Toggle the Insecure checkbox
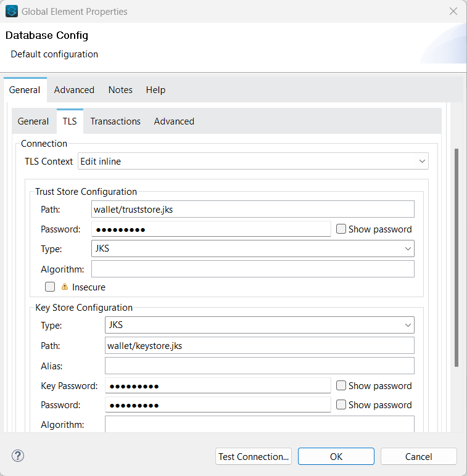The width and height of the screenshot is (467, 476). (50, 287)
